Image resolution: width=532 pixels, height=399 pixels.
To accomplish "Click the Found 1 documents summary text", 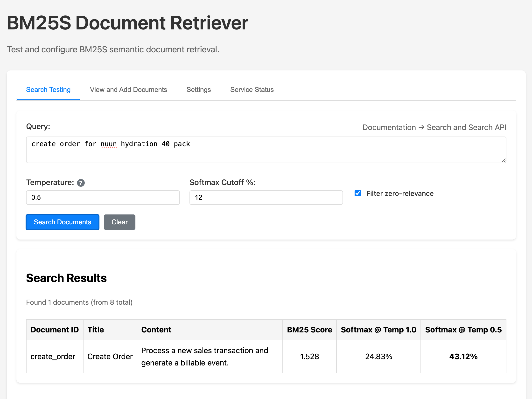I will 79,302.
